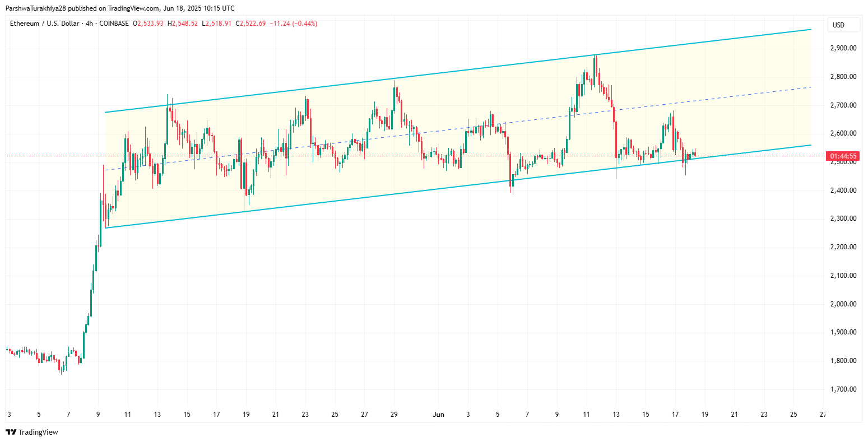The height and width of the screenshot is (442, 868).
Task: Click the TradingView text link at bottom
Action: [x=38, y=432]
